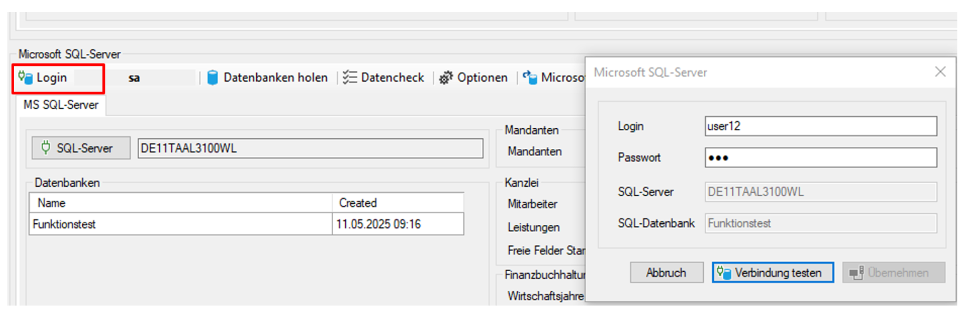Click the Microso… toolbar item beside Optionen
The image size is (980, 333).
(554, 78)
